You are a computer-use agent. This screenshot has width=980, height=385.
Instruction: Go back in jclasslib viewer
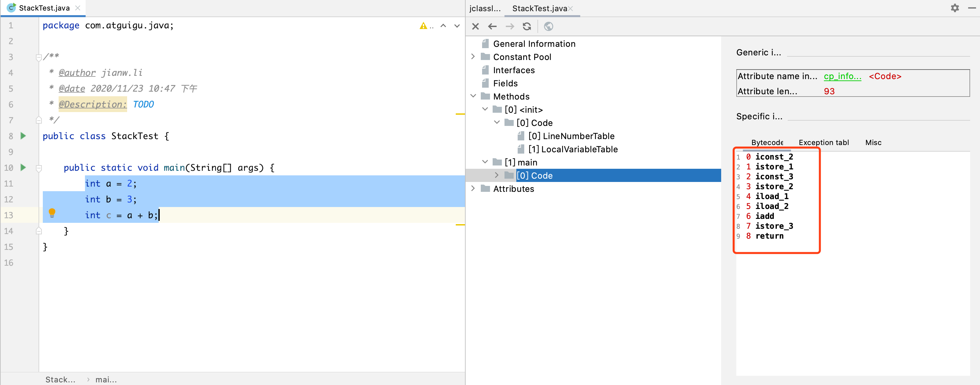(492, 26)
